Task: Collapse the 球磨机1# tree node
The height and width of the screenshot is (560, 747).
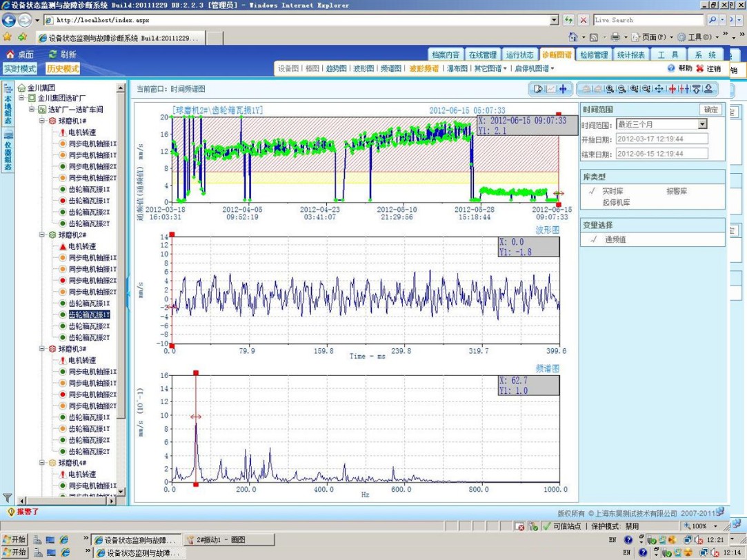Action: 42,121
